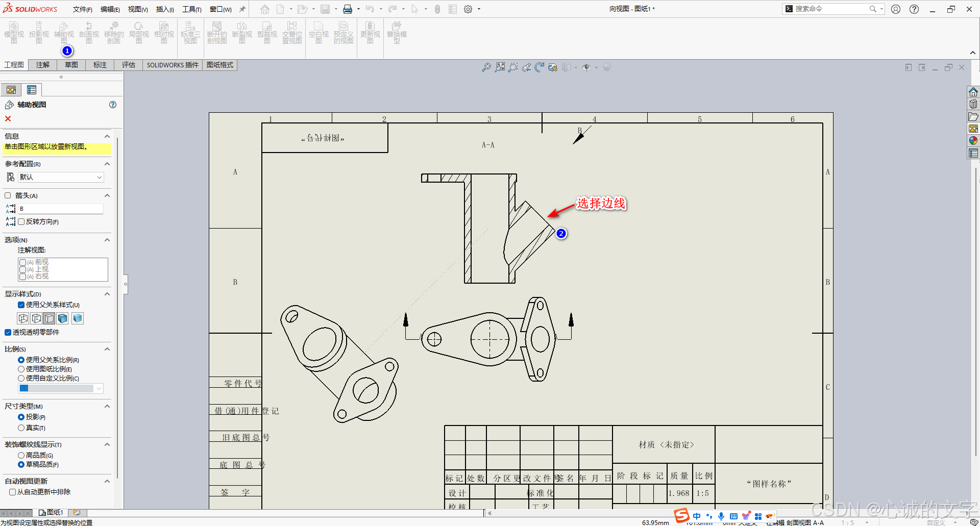Collapse the 参考配置 section
This screenshot has width=980, height=526.
[107, 164]
